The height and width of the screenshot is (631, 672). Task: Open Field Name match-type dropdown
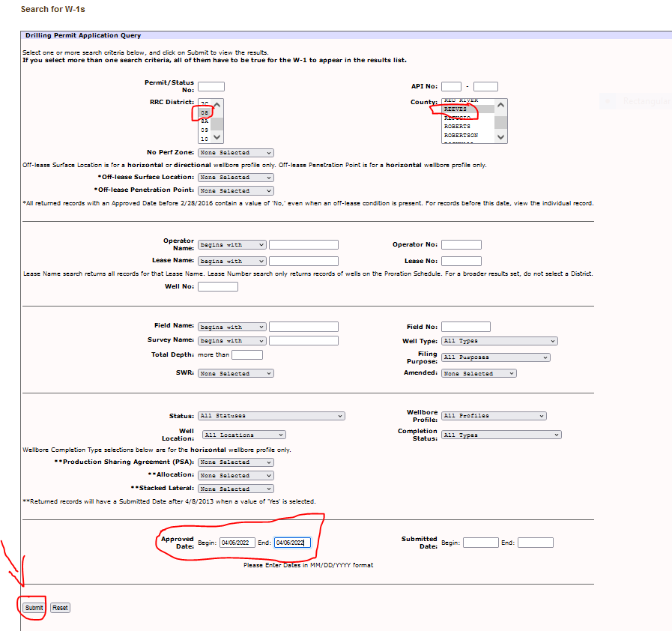click(231, 327)
